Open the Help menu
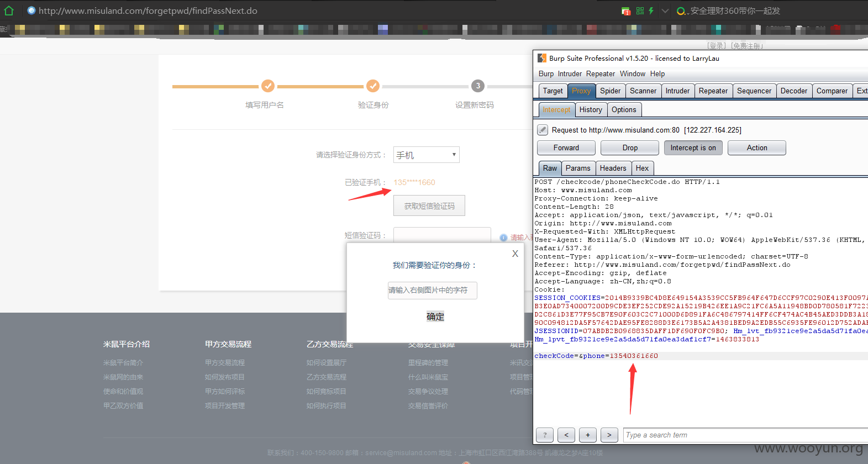The width and height of the screenshot is (868, 464). click(657, 73)
